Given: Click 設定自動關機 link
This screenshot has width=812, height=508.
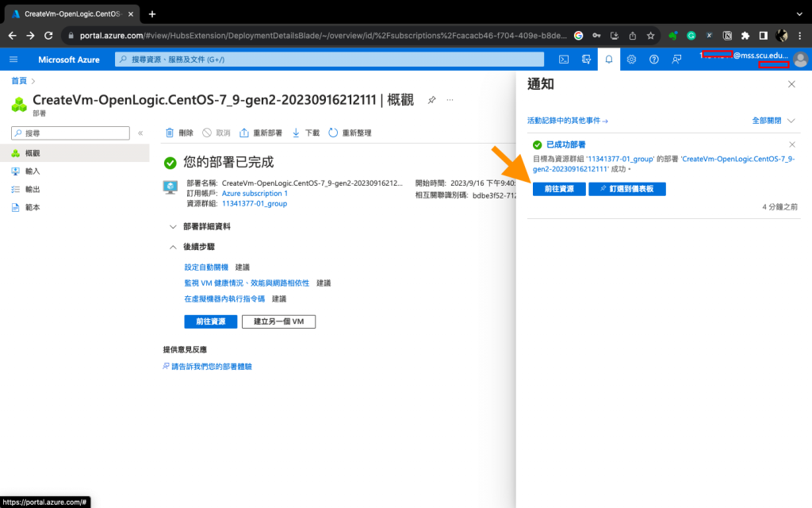Looking at the screenshot, I should click(x=206, y=267).
